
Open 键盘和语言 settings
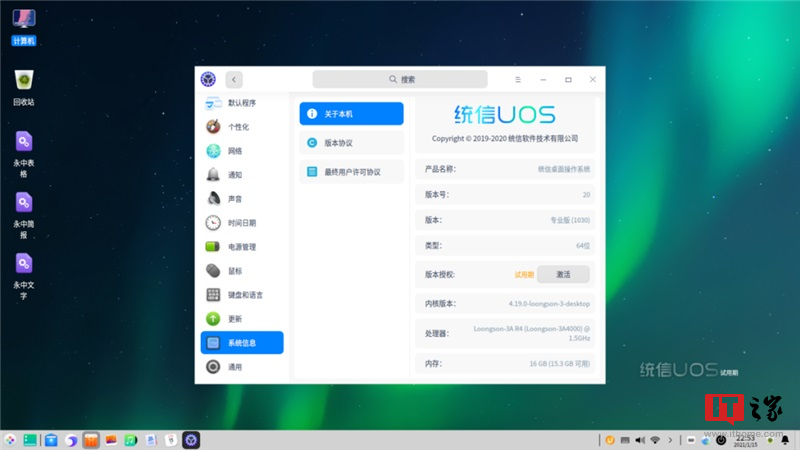[x=242, y=295]
